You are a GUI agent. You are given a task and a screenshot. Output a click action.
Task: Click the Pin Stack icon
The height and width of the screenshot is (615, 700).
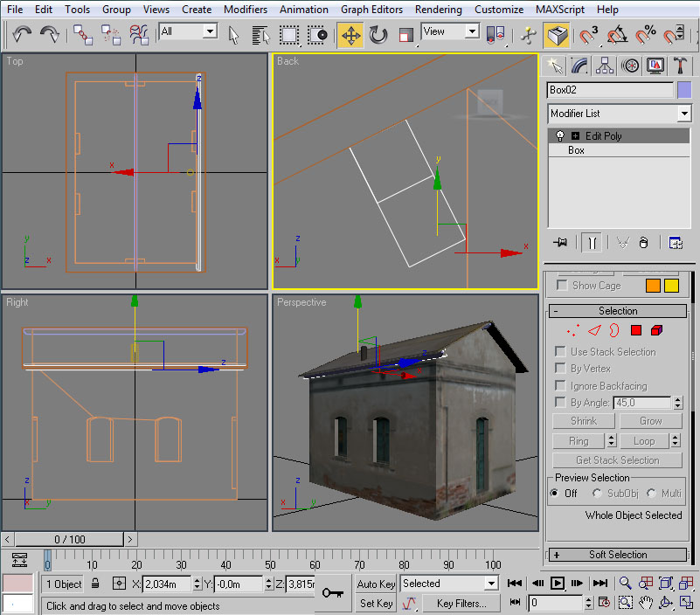point(560,243)
